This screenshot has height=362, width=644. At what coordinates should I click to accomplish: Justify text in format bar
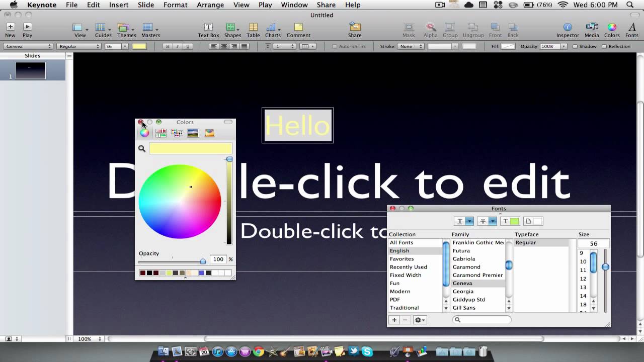[x=244, y=46]
